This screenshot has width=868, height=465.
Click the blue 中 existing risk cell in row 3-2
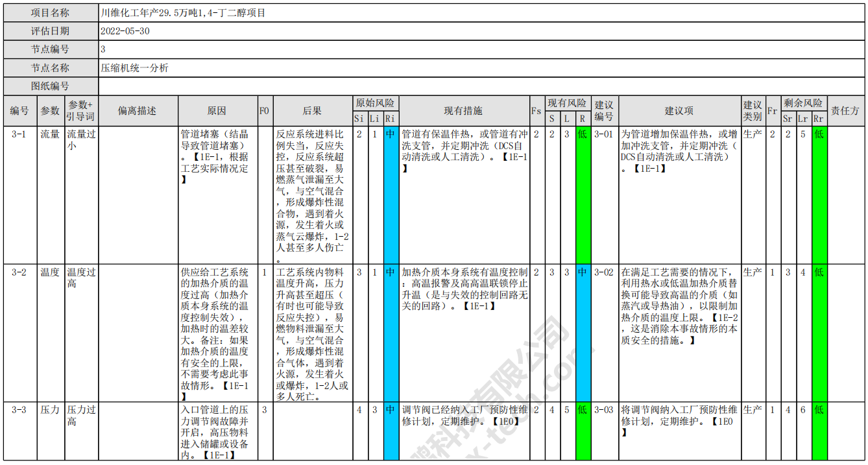click(583, 333)
